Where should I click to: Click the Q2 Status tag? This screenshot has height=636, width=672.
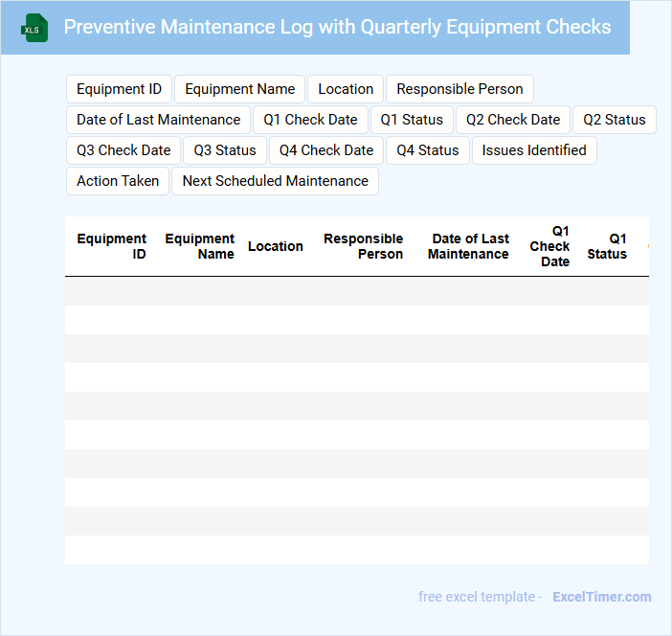(x=614, y=120)
